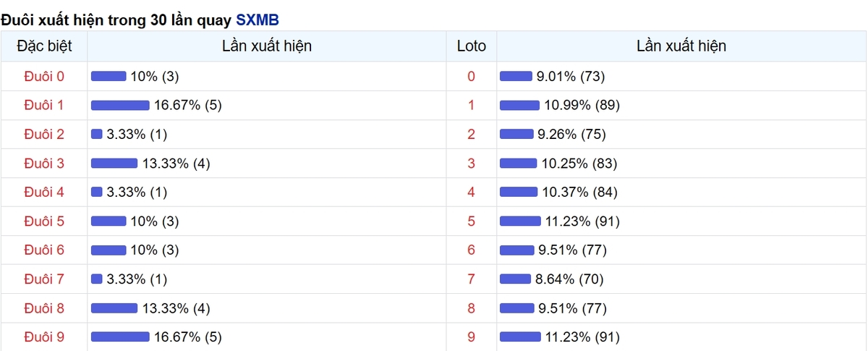Select Loto number 8

pyautogui.click(x=472, y=308)
